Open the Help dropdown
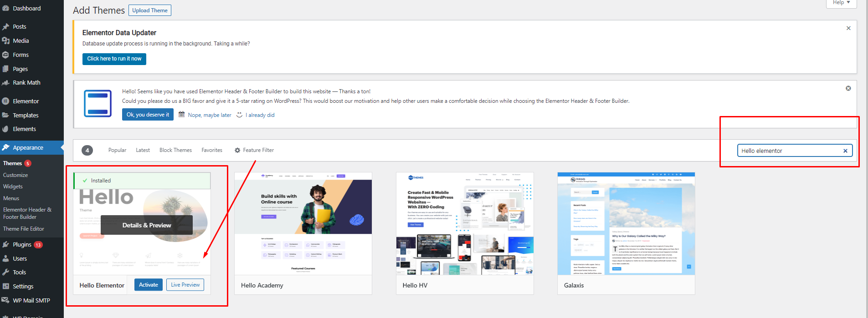Screen dimensions: 868x318 842,3
